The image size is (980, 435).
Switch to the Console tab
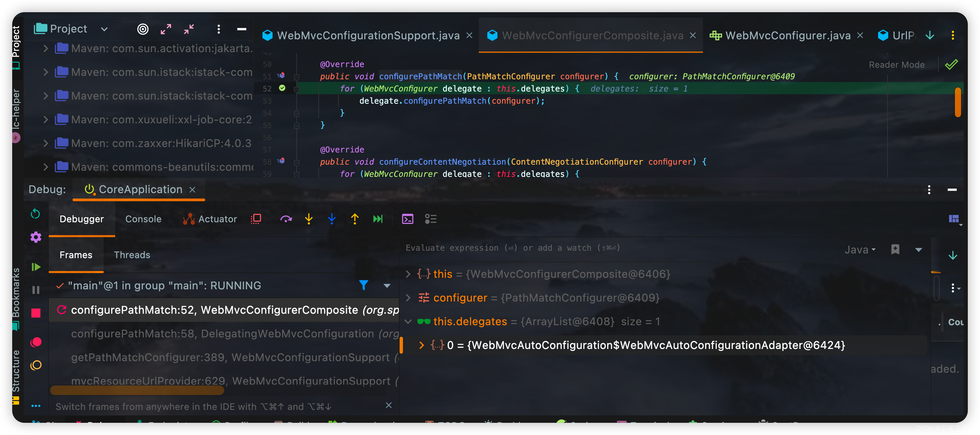point(143,219)
